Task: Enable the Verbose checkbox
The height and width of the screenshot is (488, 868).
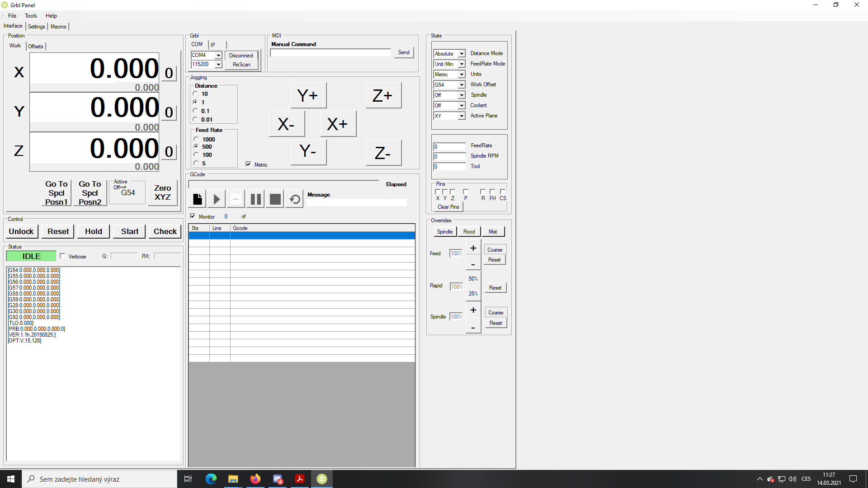Action: (x=63, y=256)
